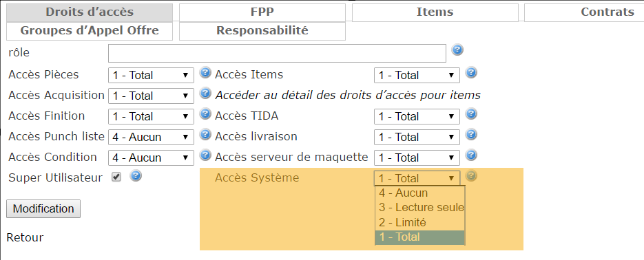Image resolution: width=644 pixels, height=260 pixels.
Task: Click the Modification button
Action: point(43,208)
